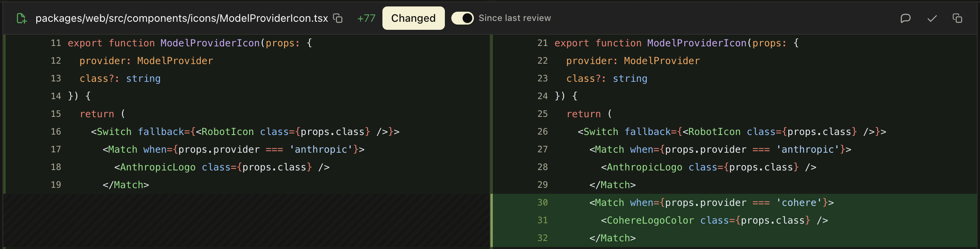980x249 pixels.
Task: Click the added-file icon beside file path
Action: (x=22, y=19)
